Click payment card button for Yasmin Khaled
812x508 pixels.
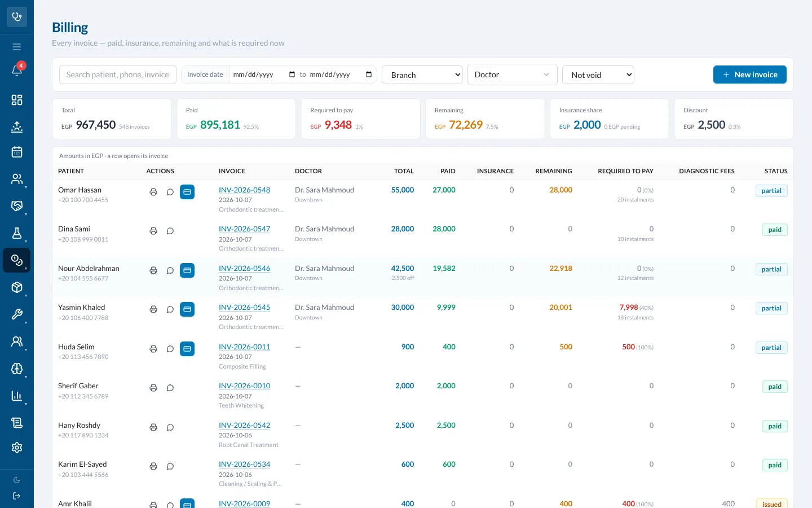coord(187,309)
